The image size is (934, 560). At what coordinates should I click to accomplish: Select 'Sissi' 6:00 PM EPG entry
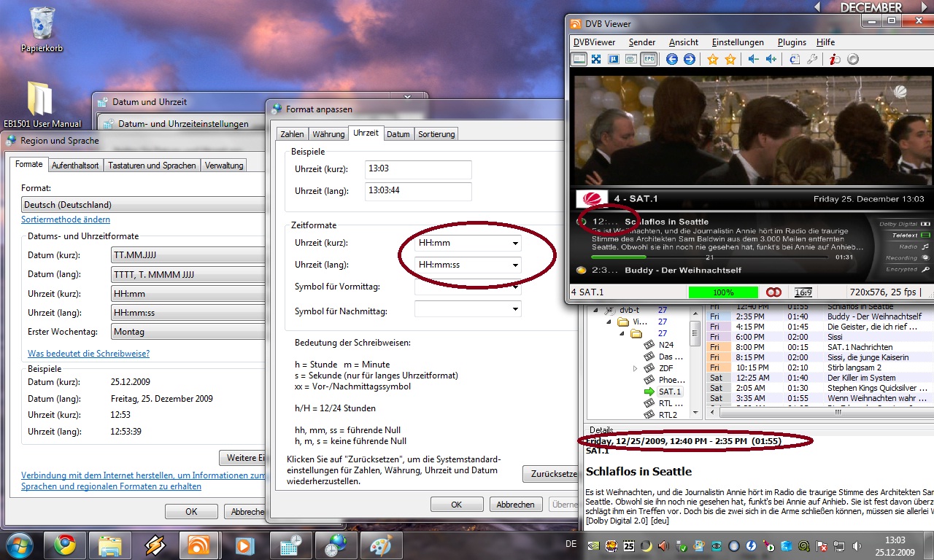pyautogui.click(x=821, y=338)
